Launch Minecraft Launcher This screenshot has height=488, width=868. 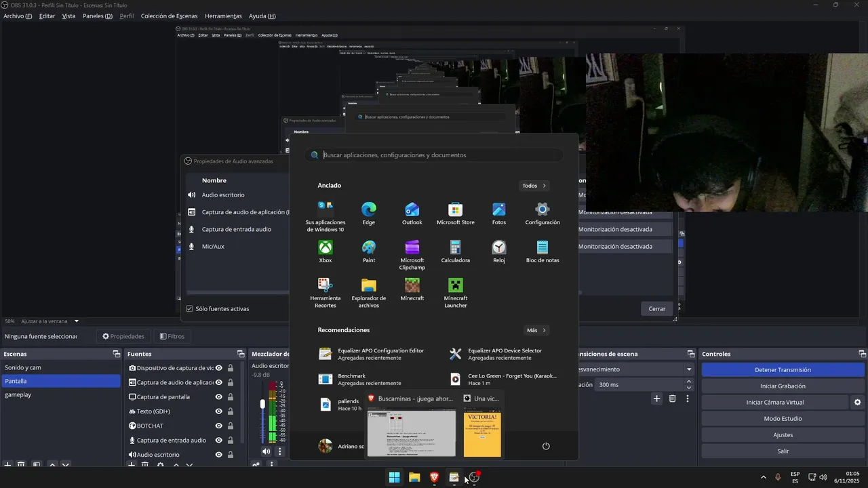coord(455,292)
